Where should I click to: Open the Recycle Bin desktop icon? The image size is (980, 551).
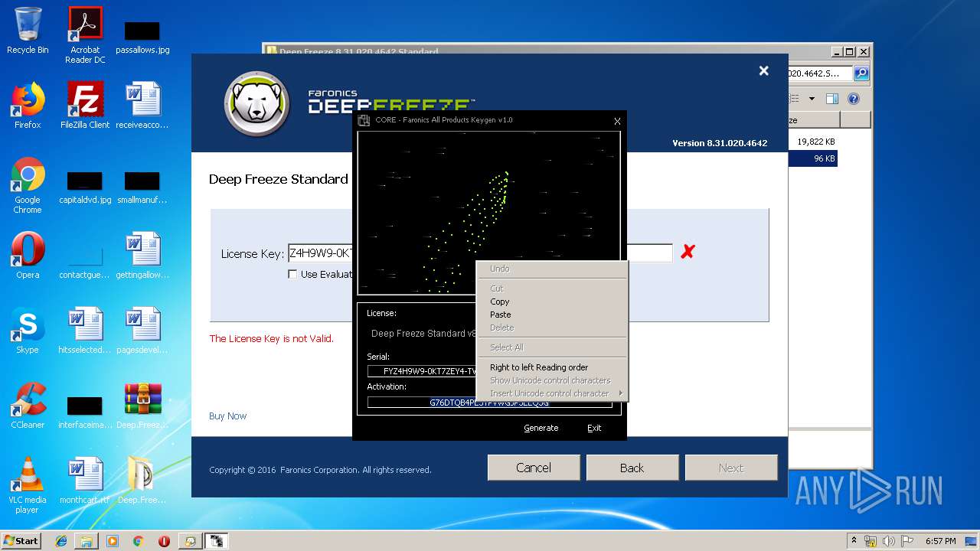coord(28,31)
